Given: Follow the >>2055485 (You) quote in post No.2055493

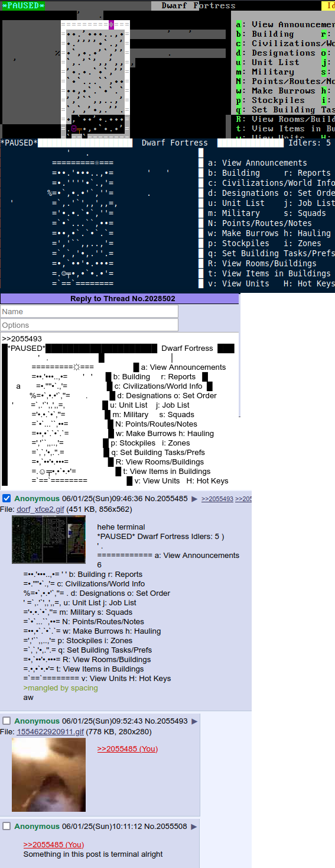Looking at the screenshot, I should tap(128, 749).
